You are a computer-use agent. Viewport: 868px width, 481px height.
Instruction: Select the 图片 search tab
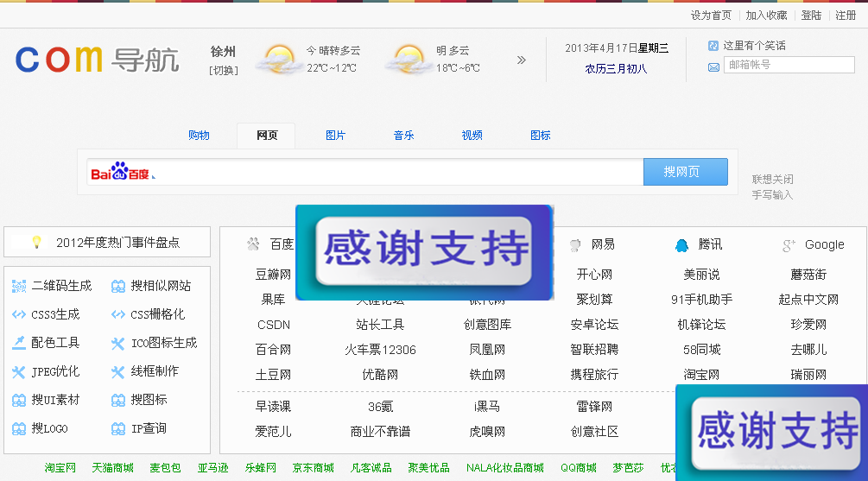pyautogui.click(x=335, y=135)
